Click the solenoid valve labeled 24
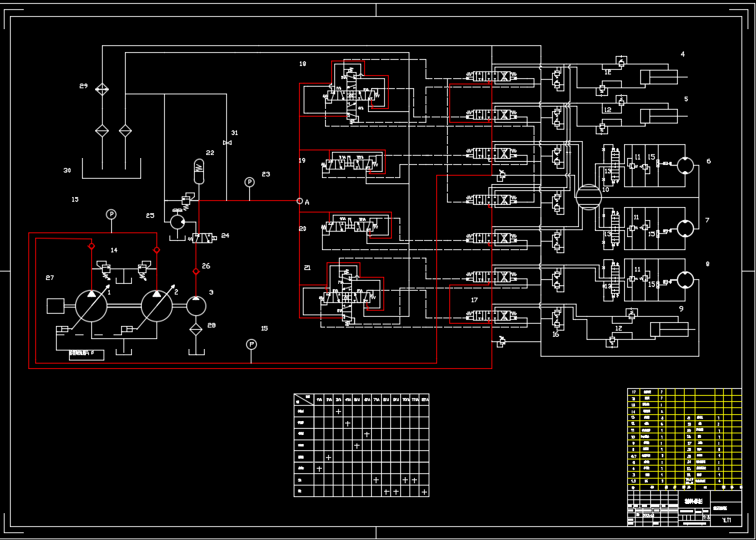The height and width of the screenshot is (540, 756). 203,238
